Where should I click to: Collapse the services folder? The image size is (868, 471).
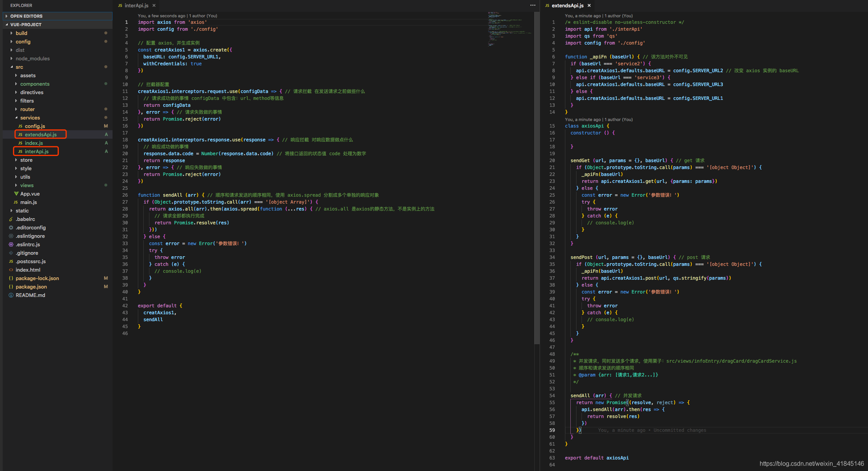click(x=30, y=118)
